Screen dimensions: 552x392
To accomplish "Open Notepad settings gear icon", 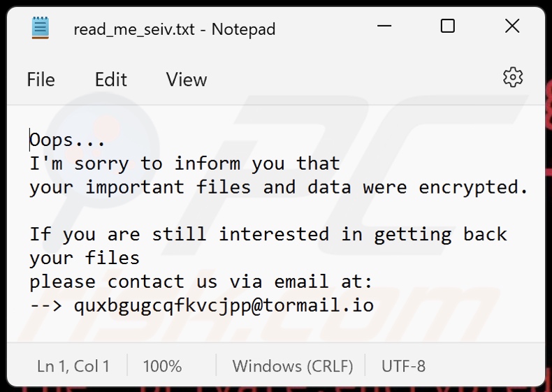I will tap(513, 78).
